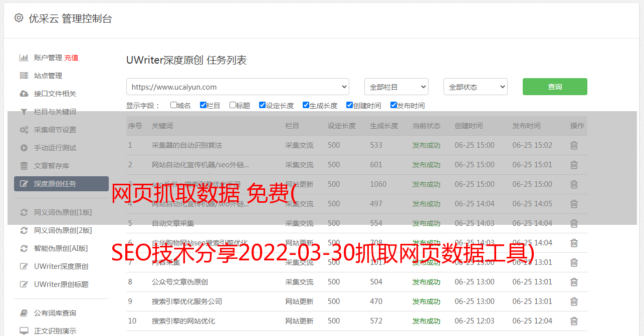Open 手动运行测试 in the sidebar
Viewport: 644px width, 336px height.
tap(55, 148)
